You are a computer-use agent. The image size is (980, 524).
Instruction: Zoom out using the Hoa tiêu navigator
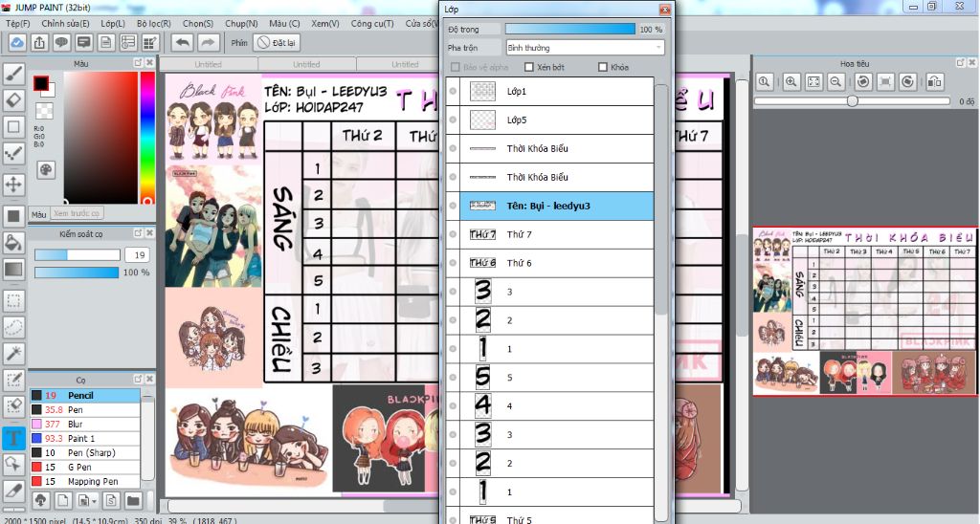[835, 82]
